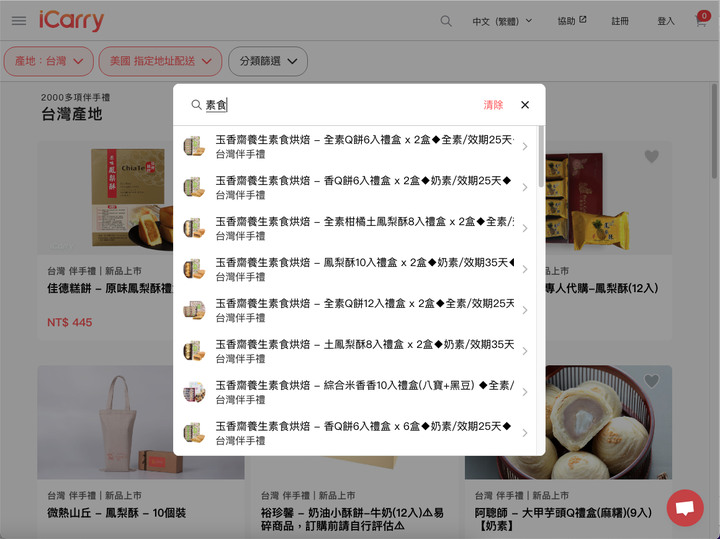This screenshot has width=720, height=539.
Task: Go to 註冊 in the header
Action: pyautogui.click(x=620, y=21)
